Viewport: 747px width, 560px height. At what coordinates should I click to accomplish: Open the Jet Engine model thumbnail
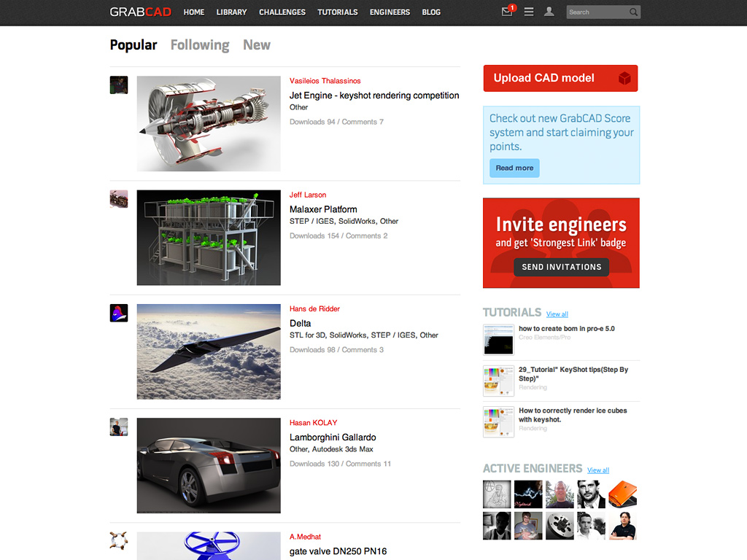[x=209, y=124]
